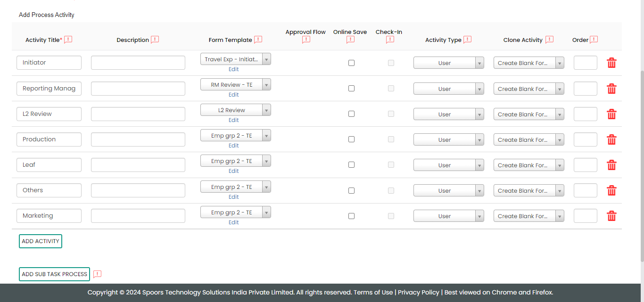Open the Form Template help icon

pos(258,40)
